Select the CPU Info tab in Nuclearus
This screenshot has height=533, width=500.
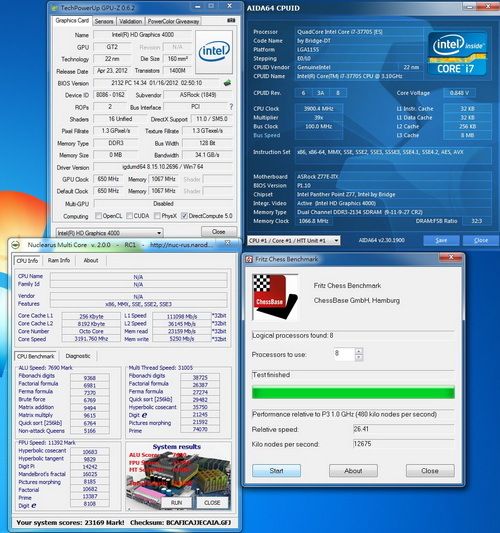[x=27, y=261]
